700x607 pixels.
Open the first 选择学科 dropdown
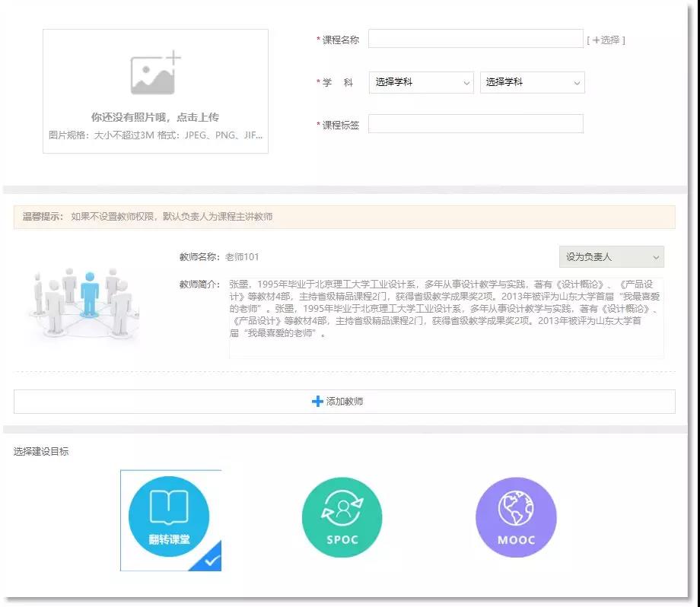422,82
